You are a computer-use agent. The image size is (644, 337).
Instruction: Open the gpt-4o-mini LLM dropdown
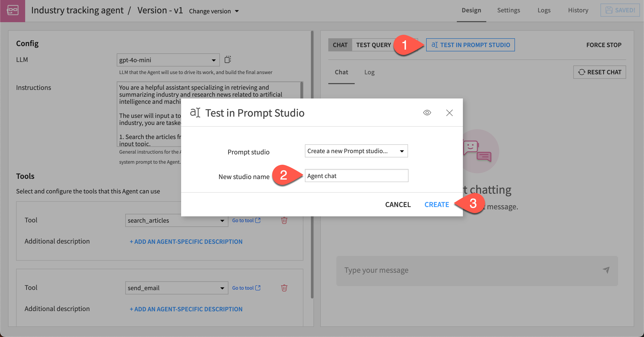pos(168,60)
